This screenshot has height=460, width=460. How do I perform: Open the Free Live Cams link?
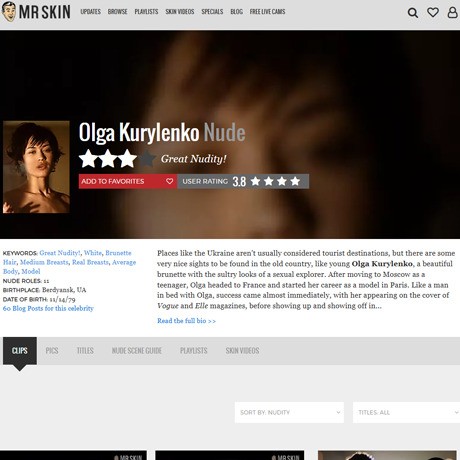pos(267,12)
